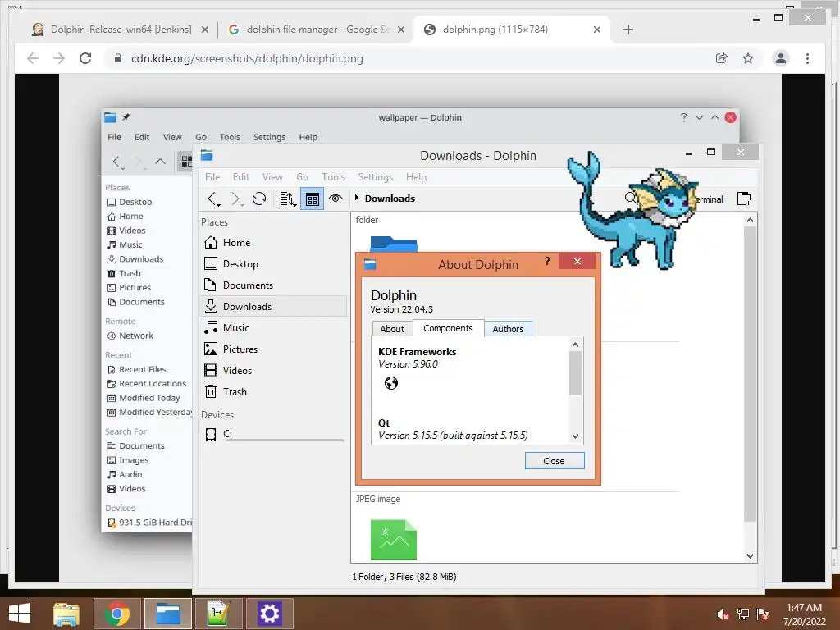
Task: Click pin icon in wallpaper Dolphin title bar
Action: [126, 116]
